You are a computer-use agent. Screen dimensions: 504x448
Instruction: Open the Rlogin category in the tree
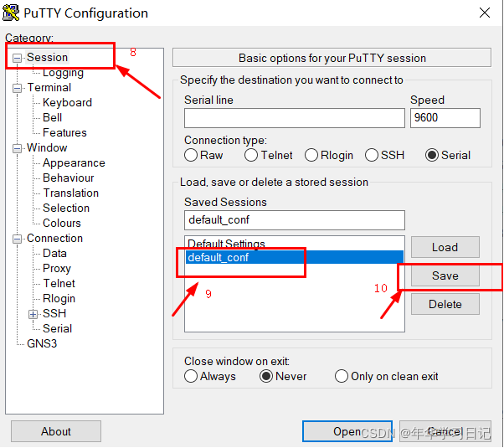pyautogui.click(x=59, y=298)
